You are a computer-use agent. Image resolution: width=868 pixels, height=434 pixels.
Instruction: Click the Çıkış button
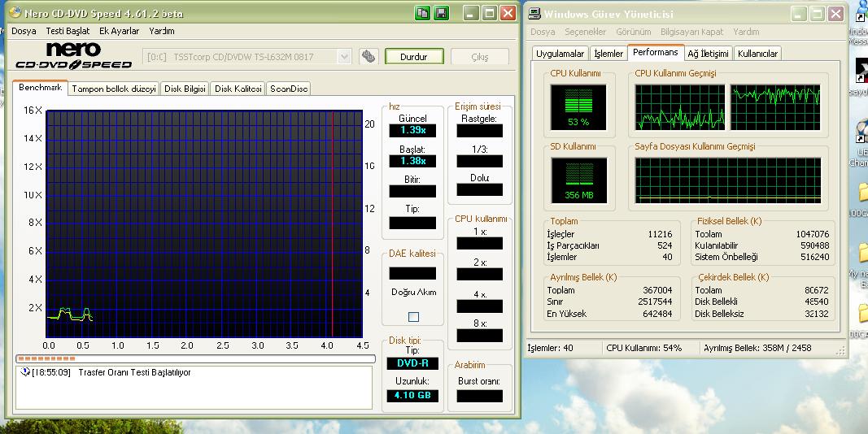480,57
